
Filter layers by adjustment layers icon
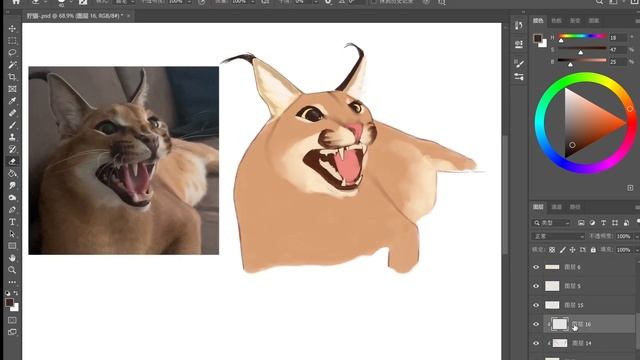(x=592, y=223)
